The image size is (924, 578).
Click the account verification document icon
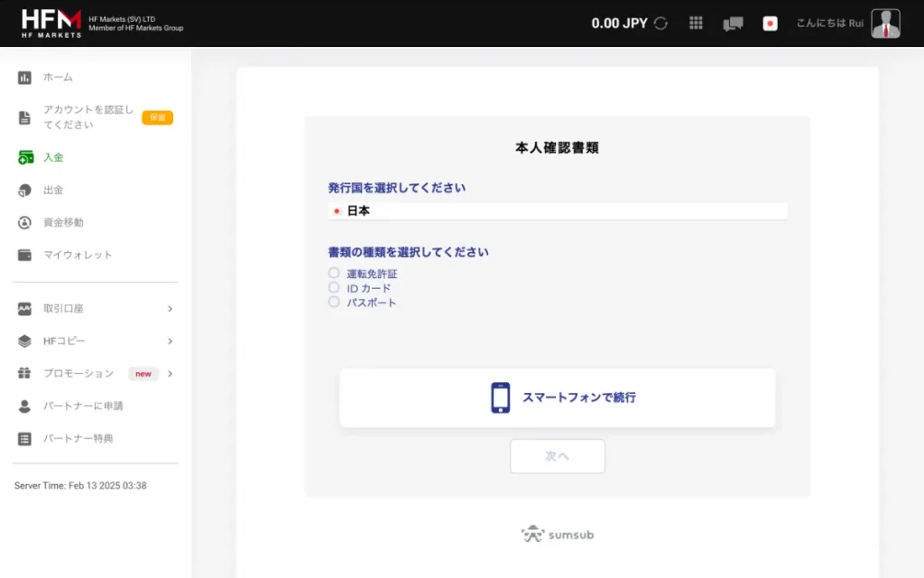point(24,117)
